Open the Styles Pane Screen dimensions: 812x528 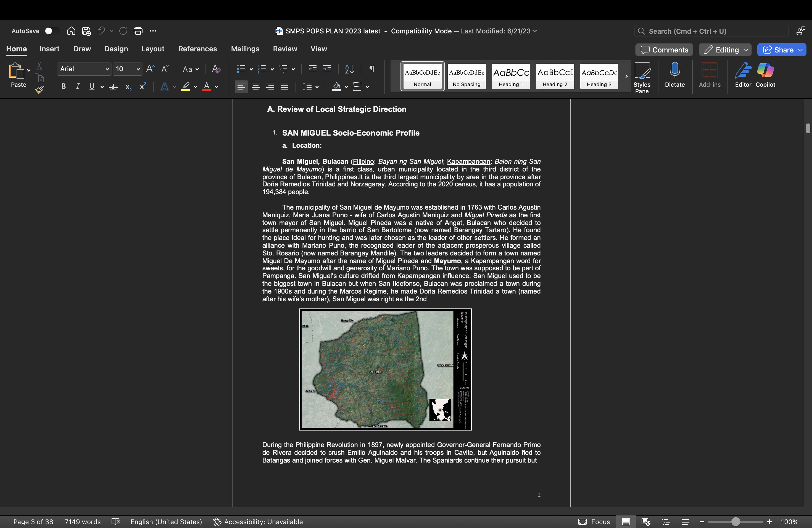pos(642,78)
